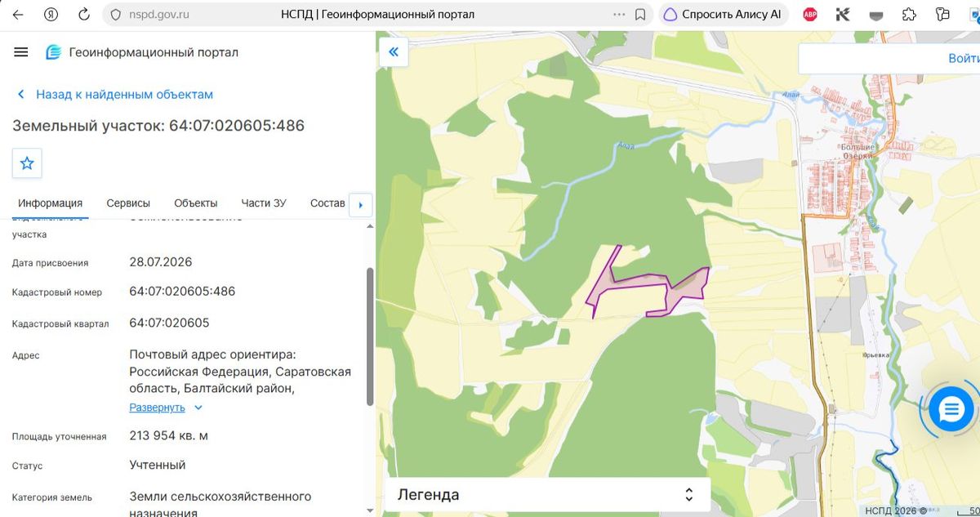Click the Земельный участок heading
This screenshot has width=980, height=517.
[158, 126]
